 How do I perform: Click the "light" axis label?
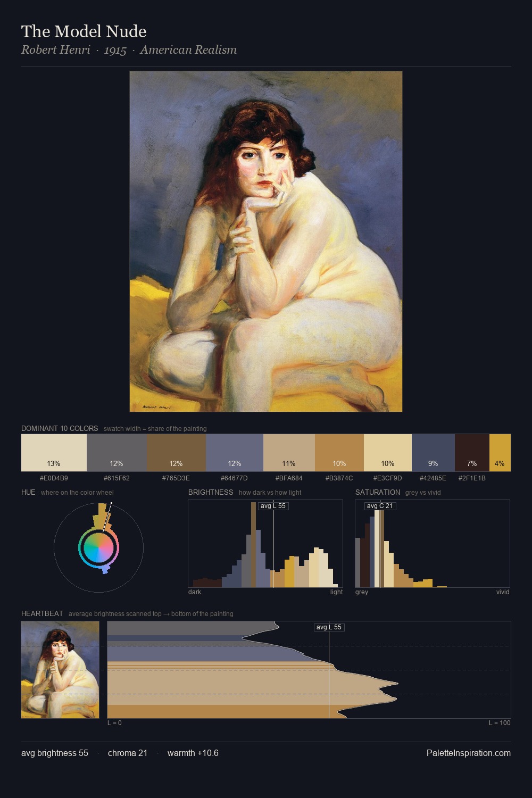tap(337, 592)
